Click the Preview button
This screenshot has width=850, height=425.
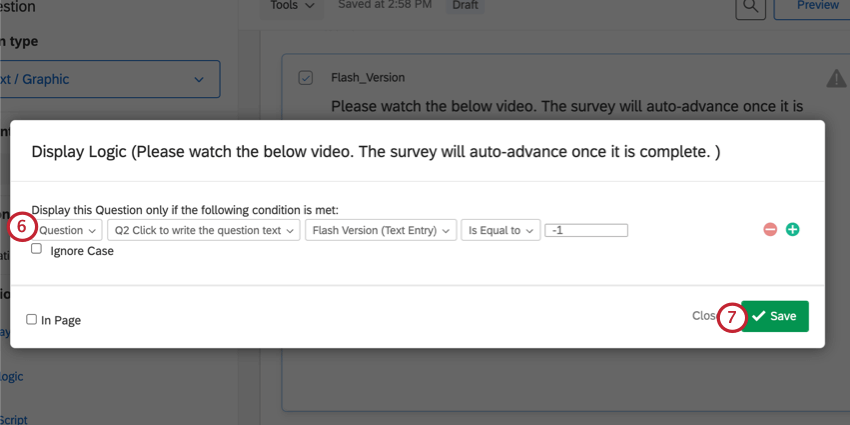click(819, 6)
